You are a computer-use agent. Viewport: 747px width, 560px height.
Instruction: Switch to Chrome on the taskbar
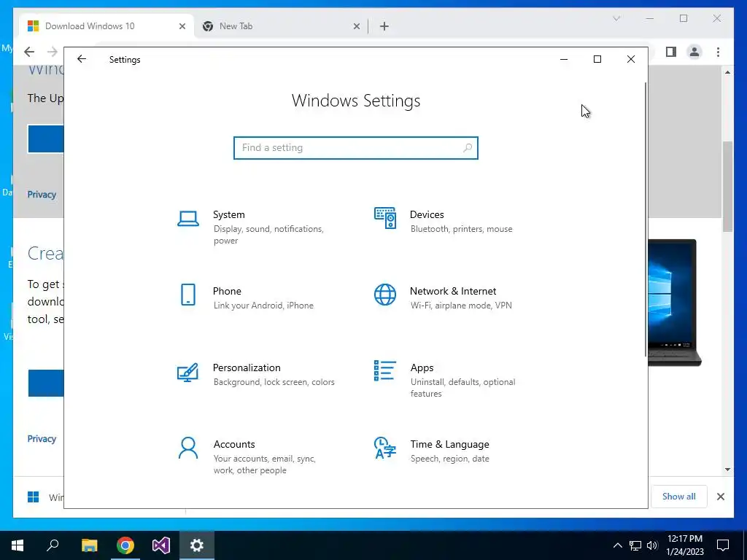coord(125,545)
